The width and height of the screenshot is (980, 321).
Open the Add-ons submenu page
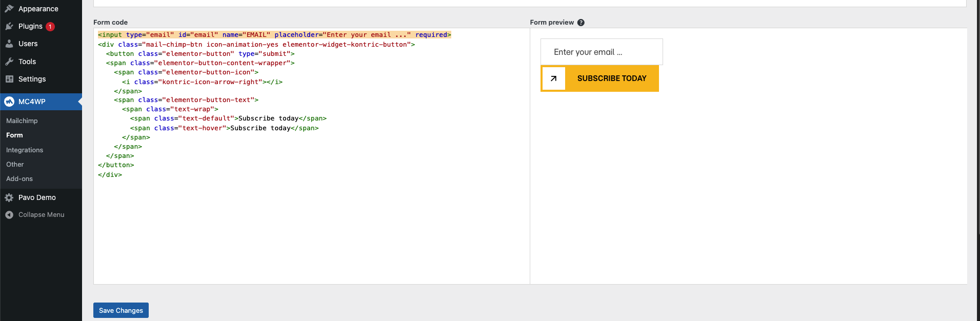(19, 179)
